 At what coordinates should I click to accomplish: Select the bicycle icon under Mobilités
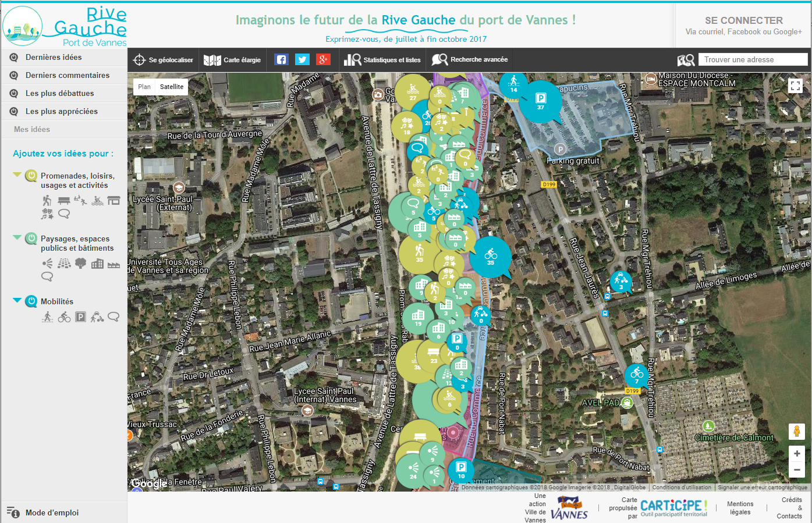click(64, 317)
